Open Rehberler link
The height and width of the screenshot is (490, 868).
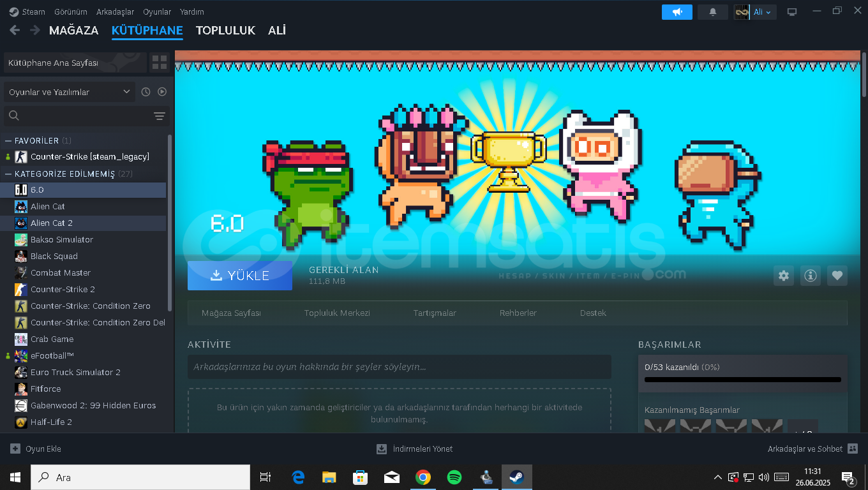(518, 313)
